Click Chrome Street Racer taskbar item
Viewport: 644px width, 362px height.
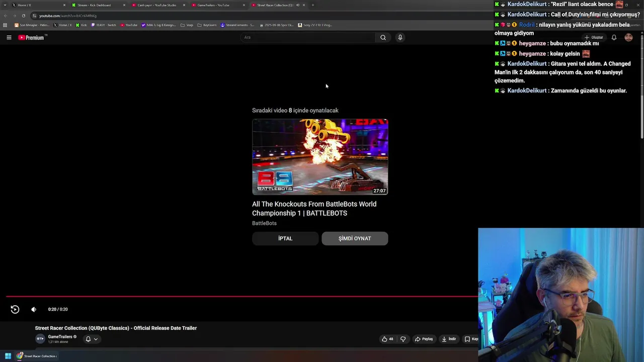[x=37, y=356]
